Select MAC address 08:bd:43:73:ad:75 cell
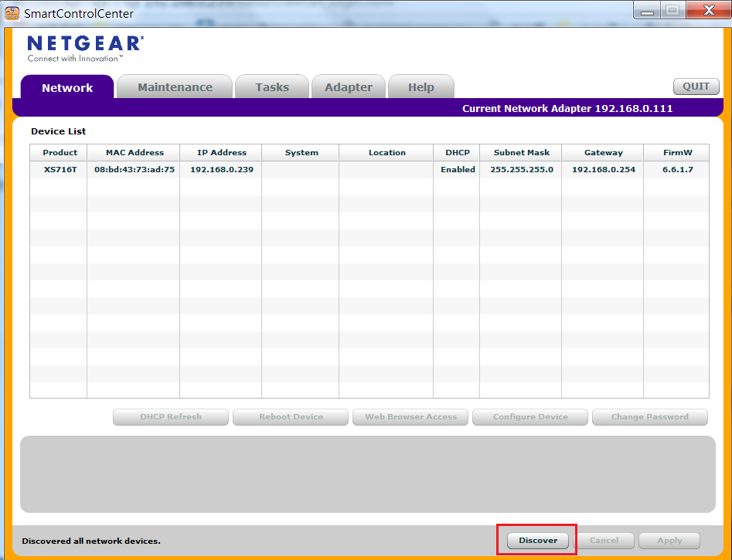 [x=134, y=169]
